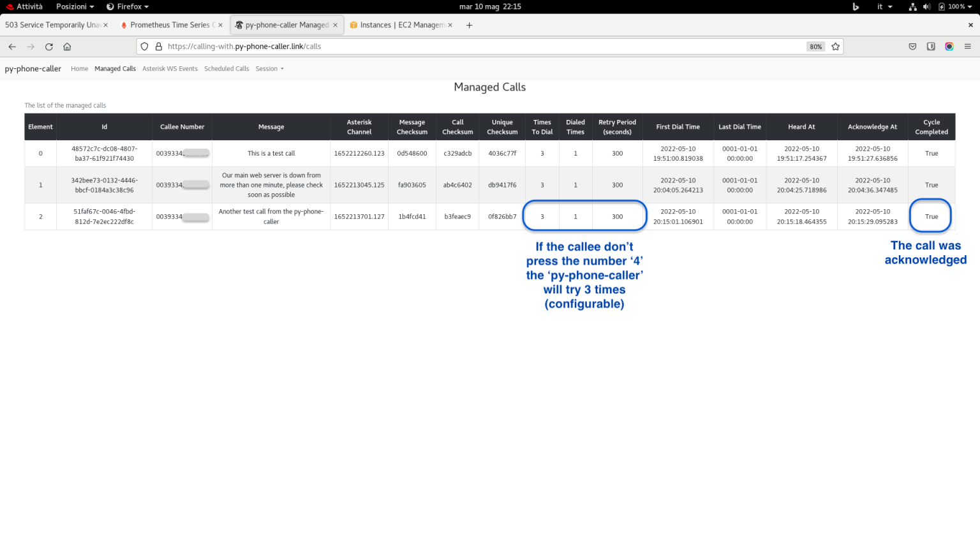Screen dimensions: 980x551
Task: Open the 'it' keyboard layout dropdown
Action: coord(884,6)
